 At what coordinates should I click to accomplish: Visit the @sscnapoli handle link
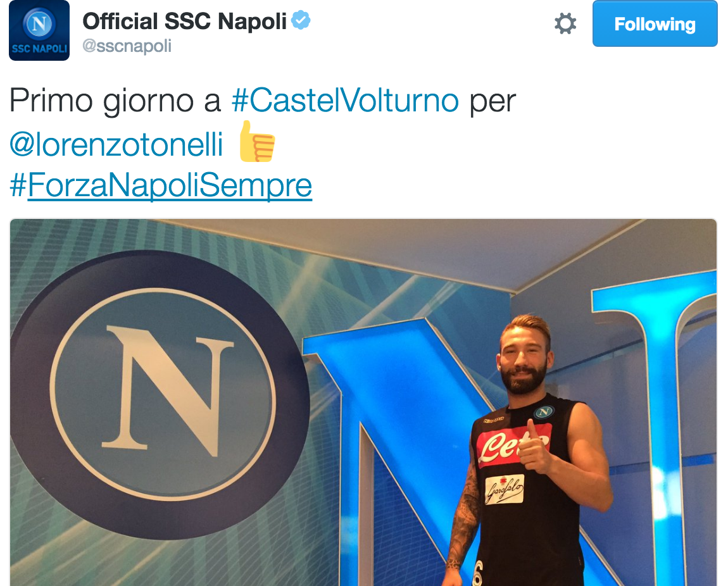click(x=127, y=46)
